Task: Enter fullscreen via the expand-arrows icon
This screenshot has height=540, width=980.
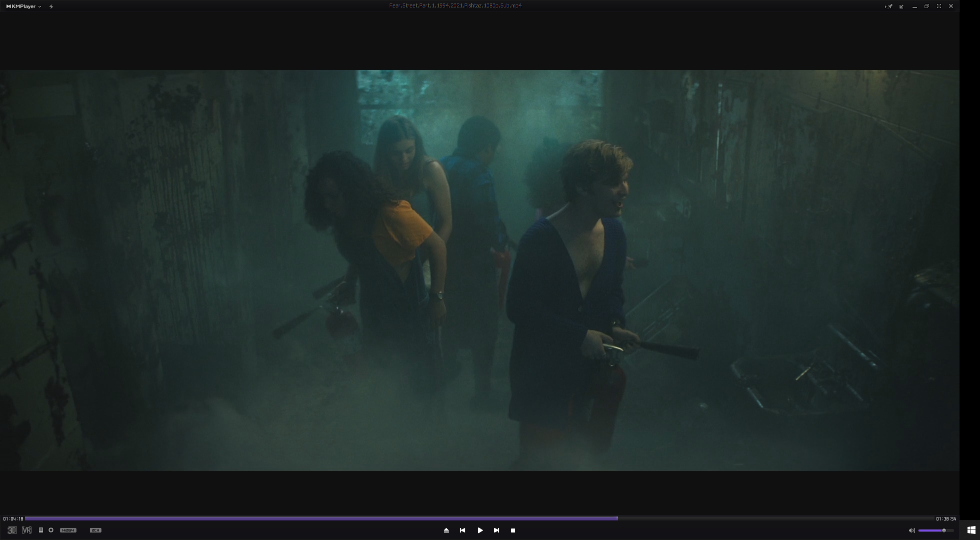Action: tap(939, 6)
